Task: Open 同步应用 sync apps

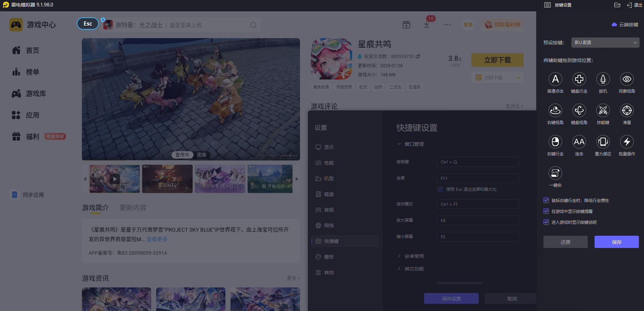Action: [x=27, y=195]
